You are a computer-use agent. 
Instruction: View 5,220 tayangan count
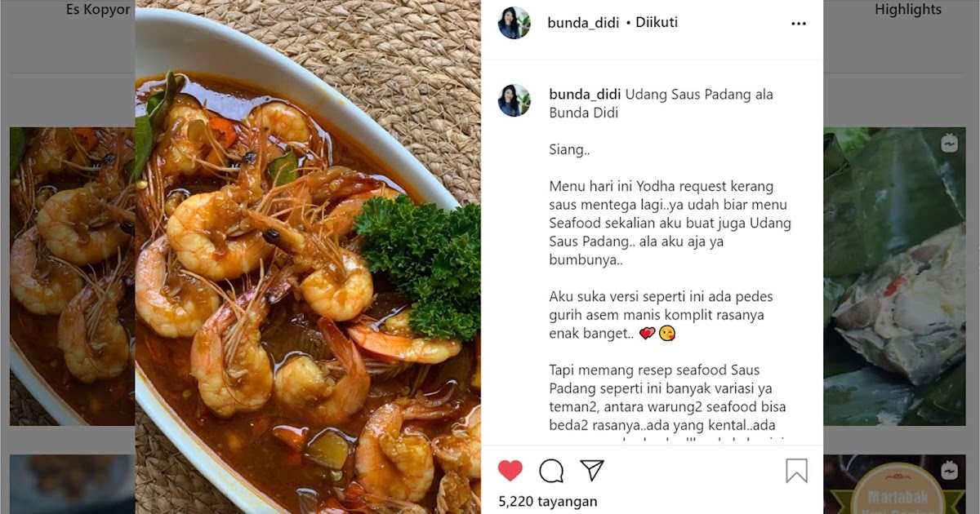point(548,501)
